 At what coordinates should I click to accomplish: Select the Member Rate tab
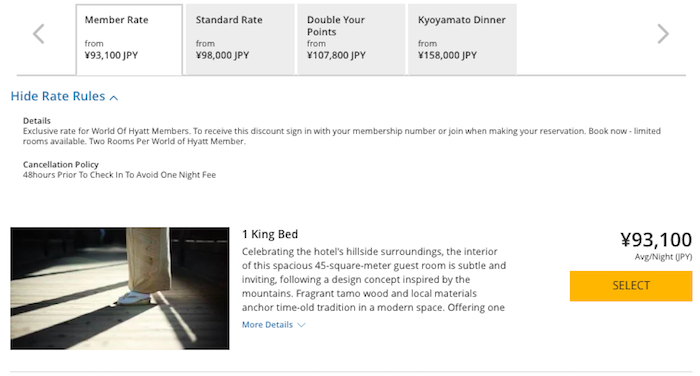pos(129,40)
